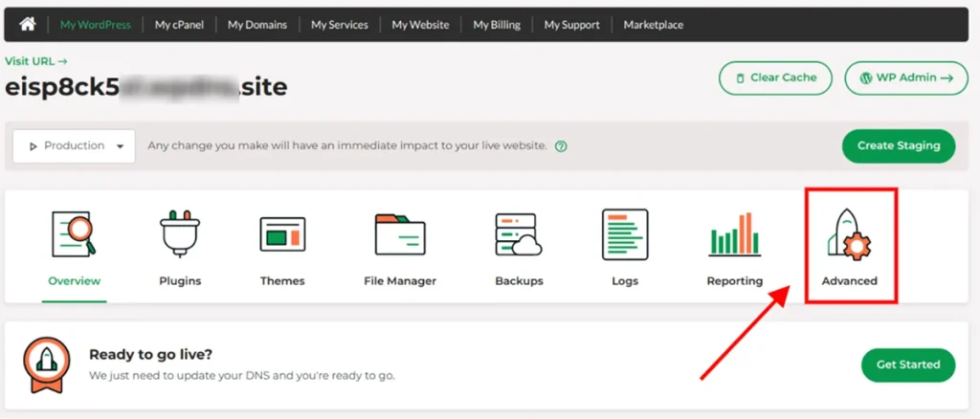Open the My Website menu
The image size is (980, 419).
coord(421,25)
